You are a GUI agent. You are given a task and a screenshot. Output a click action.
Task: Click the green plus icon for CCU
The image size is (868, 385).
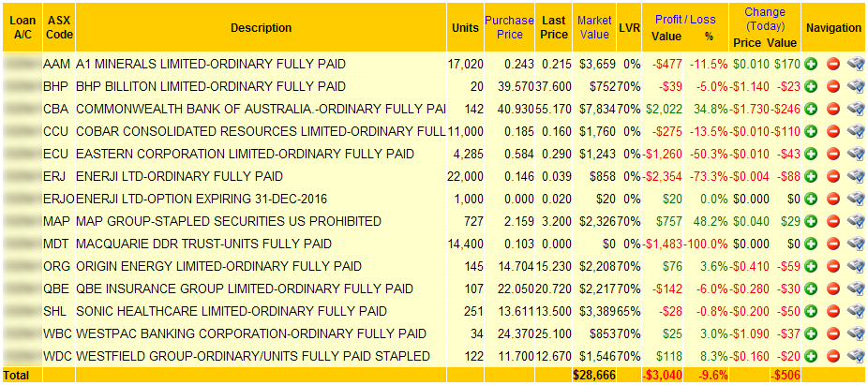tap(811, 132)
